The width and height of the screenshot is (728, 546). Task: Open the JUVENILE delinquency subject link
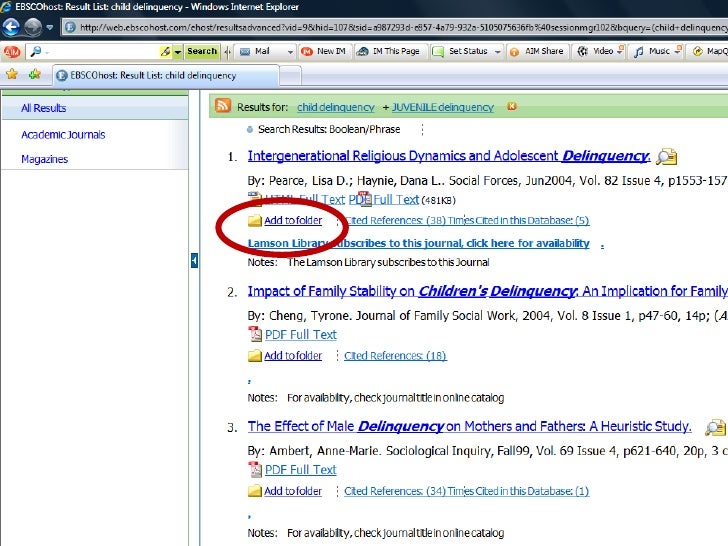click(x=443, y=107)
